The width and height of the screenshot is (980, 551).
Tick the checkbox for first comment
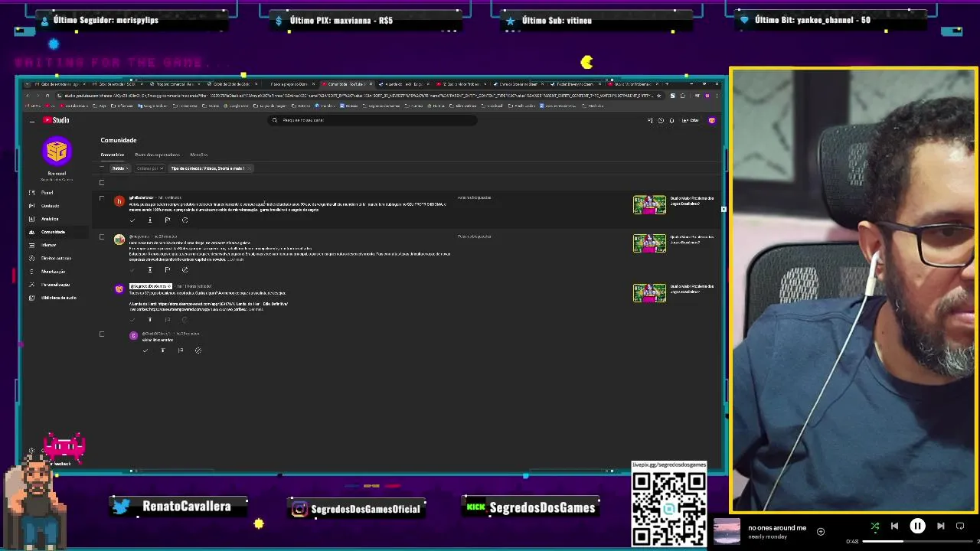[102, 198]
